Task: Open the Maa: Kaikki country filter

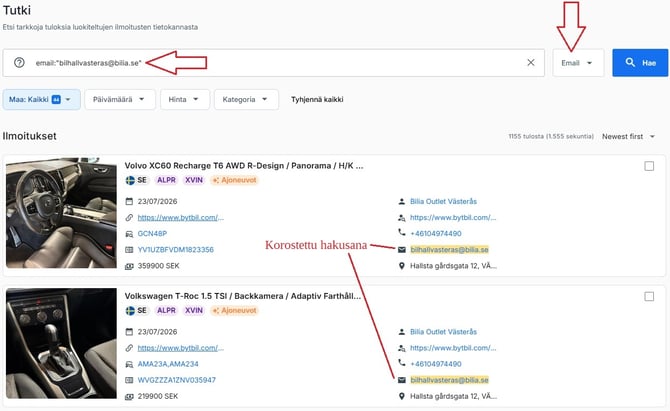Action: 41,100
